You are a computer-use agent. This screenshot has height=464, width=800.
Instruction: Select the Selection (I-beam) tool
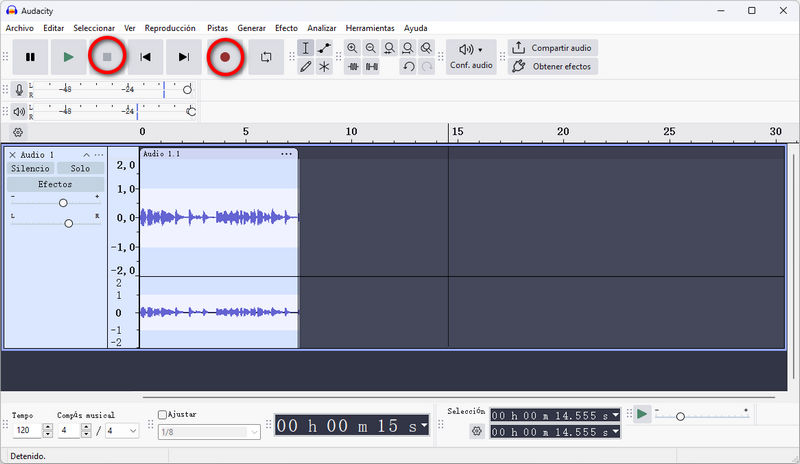pyautogui.click(x=305, y=48)
